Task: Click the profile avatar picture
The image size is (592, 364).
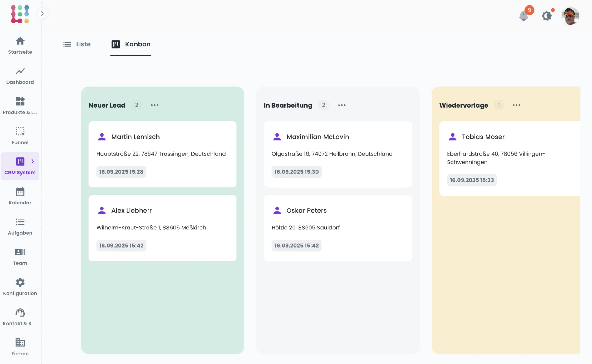Action: point(570,16)
